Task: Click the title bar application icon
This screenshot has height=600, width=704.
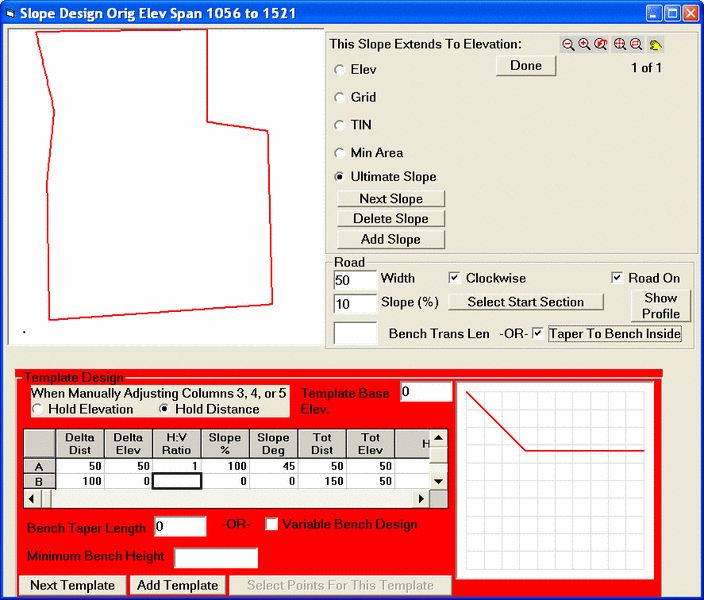Action: pyautogui.click(x=10, y=13)
